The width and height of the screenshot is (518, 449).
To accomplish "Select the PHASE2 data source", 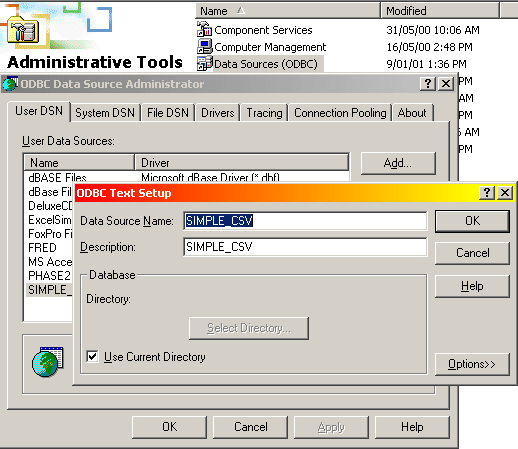I will 49,276.
